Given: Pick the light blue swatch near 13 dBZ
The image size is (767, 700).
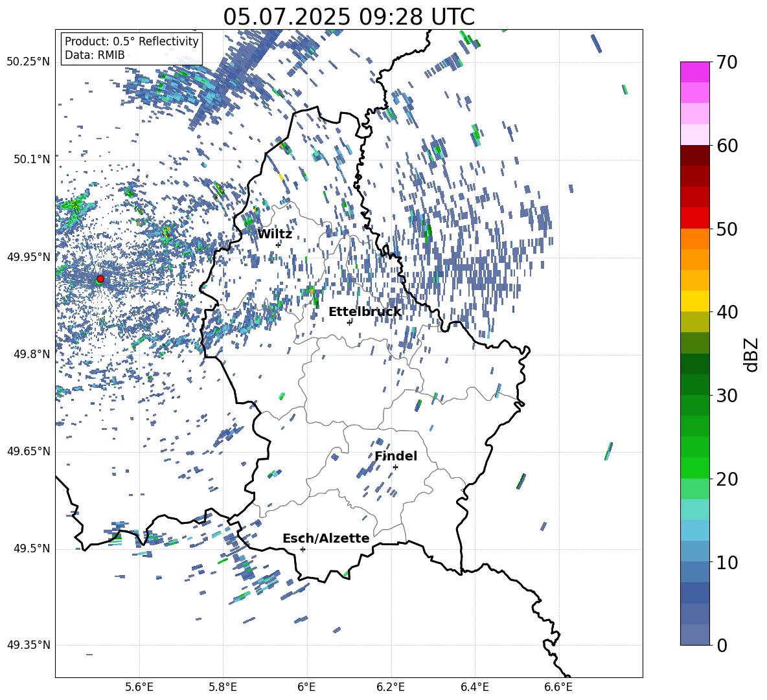Looking at the screenshot, I should click(694, 530).
